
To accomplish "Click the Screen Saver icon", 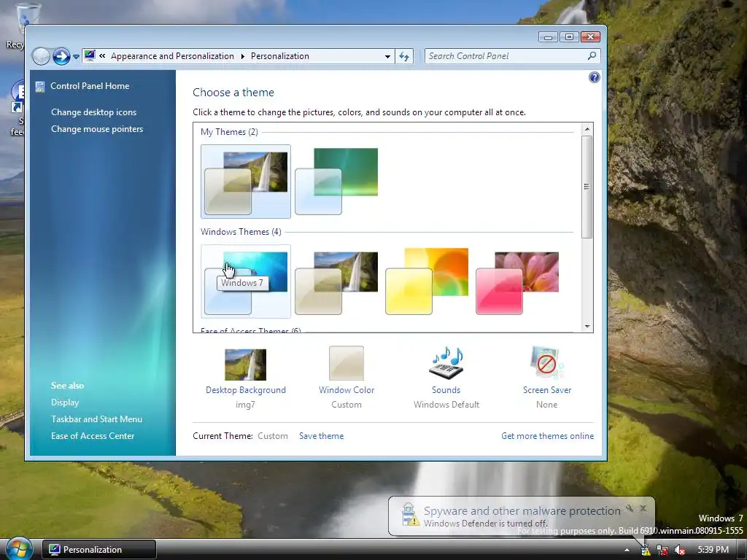I will [546, 363].
